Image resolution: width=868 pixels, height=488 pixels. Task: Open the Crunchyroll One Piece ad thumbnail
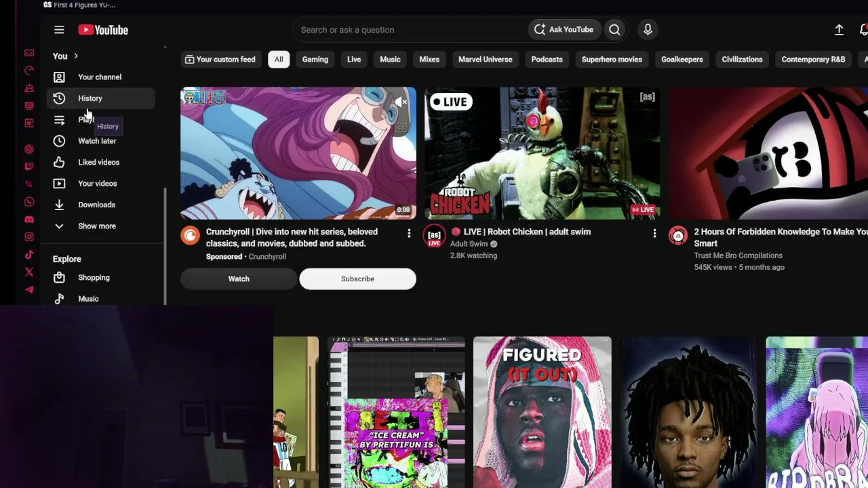click(298, 153)
